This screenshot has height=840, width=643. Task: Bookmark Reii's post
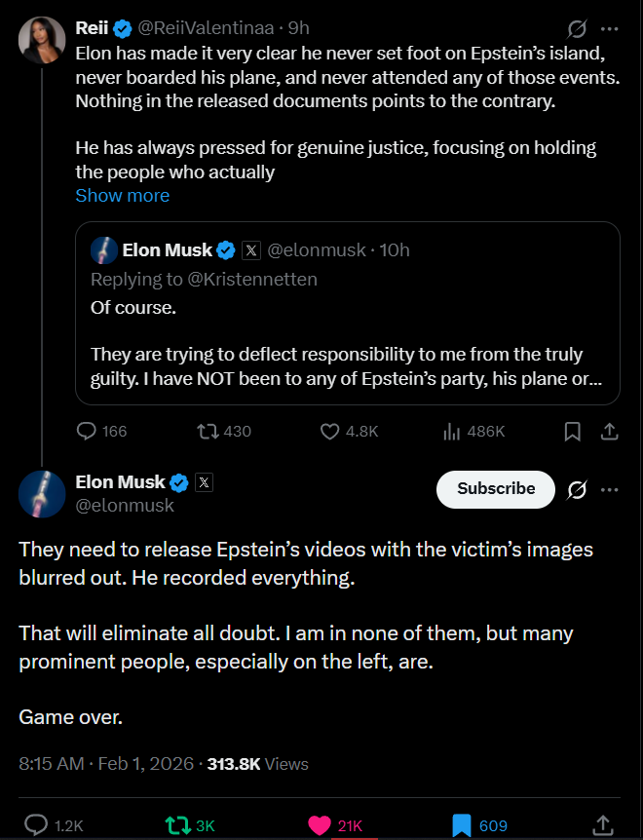tap(573, 431)
